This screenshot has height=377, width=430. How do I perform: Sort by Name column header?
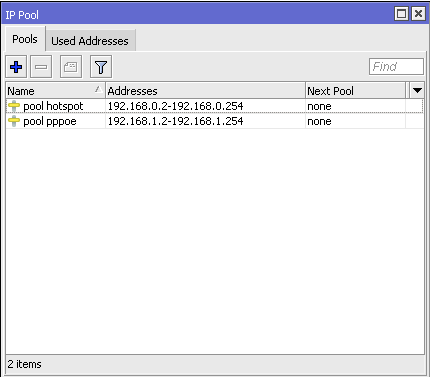pyautogui.click(x=55, y=91)
